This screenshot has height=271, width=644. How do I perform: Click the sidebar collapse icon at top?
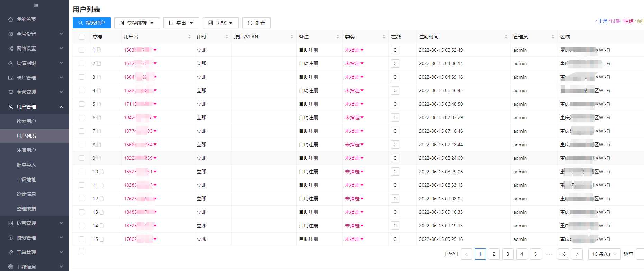(36, 5)
